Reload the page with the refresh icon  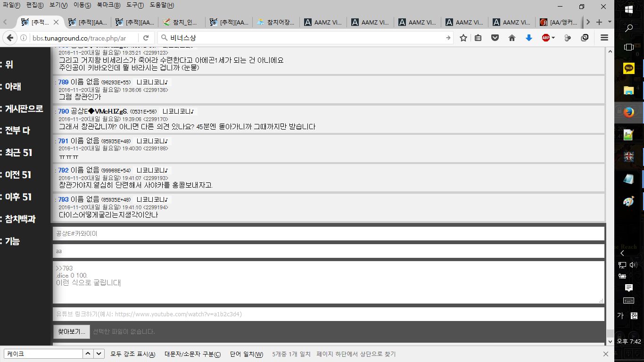pos(146,38)
